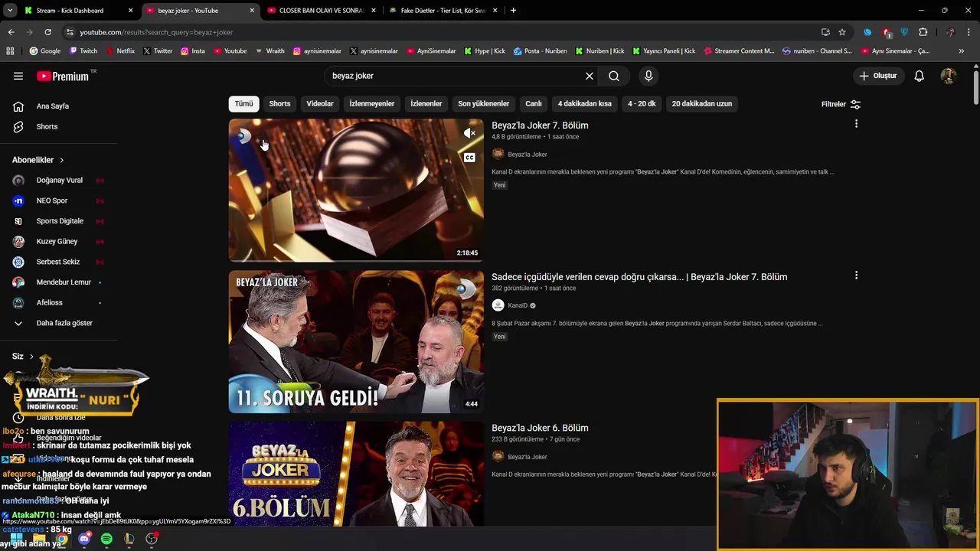Image resolution: width=980 pixels, height=551 pixels.
Task: Expand the Siz section chevron
Action: 31,357
